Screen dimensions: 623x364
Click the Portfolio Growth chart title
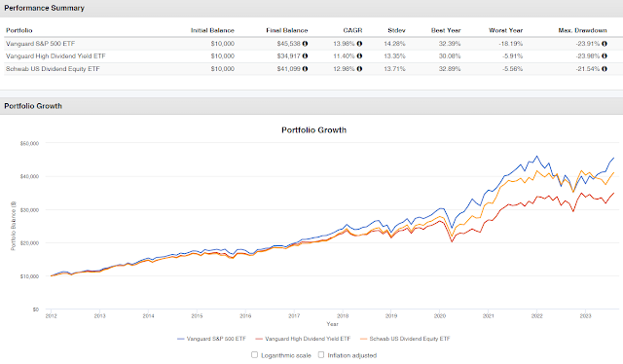point(313,130)
